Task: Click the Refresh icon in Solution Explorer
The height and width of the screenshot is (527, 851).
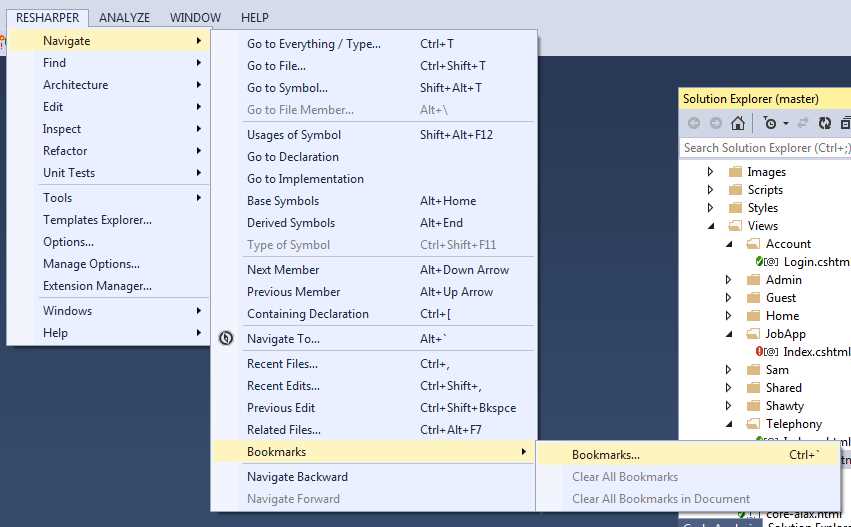Action: tap(825, 123)
